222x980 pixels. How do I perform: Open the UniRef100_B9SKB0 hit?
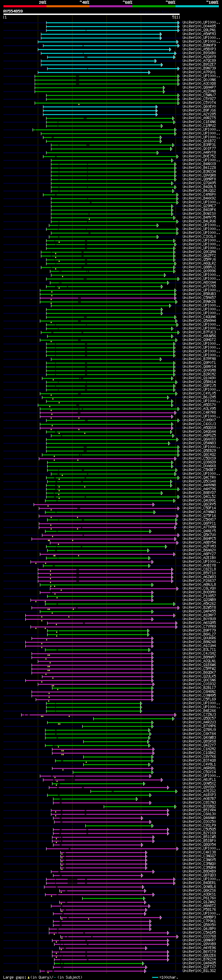199,53
